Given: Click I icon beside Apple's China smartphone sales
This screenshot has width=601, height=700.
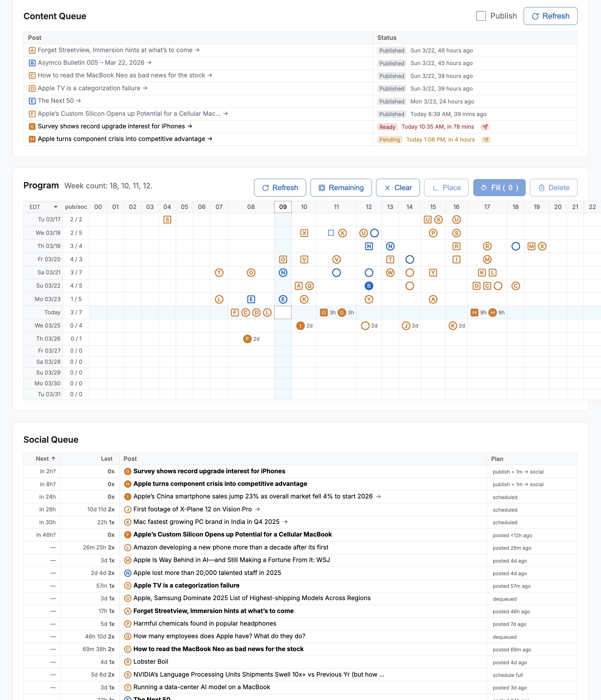Looking at the screenshot, I should [128, 497].
